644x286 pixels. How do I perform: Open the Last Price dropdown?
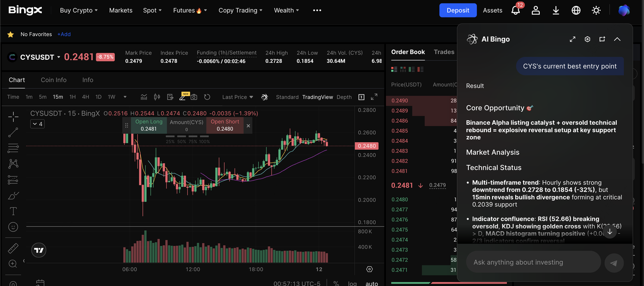(x=237, y=97)
